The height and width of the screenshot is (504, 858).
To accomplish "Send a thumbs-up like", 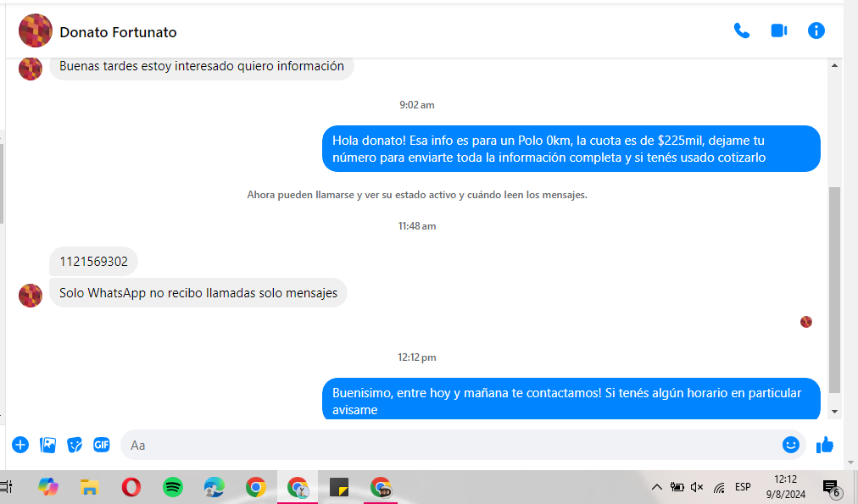I will pyautogui.click(x=824, y=445).
